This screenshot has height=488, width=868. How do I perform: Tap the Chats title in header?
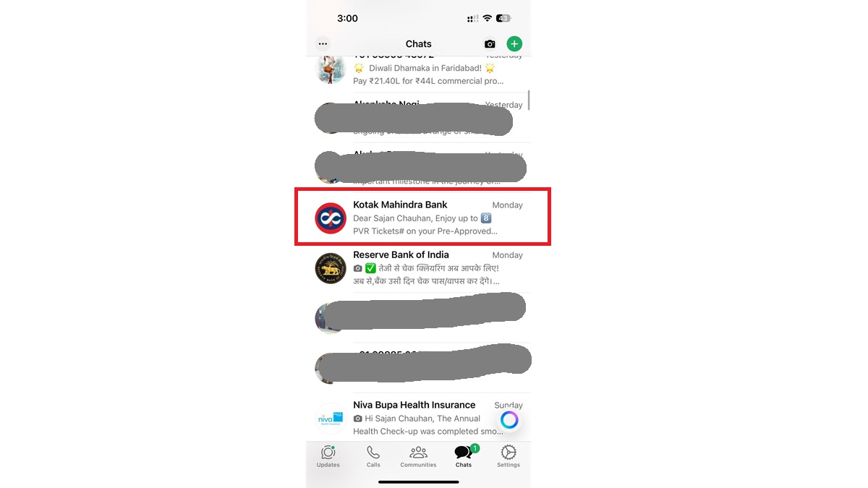pyautogui.click(x=419, y=44)
